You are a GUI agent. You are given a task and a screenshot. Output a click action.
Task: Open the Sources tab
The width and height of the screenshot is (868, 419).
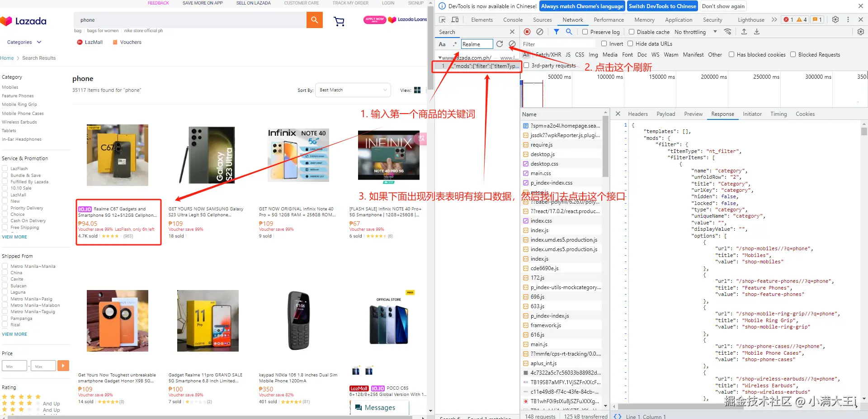click(542, 19)
